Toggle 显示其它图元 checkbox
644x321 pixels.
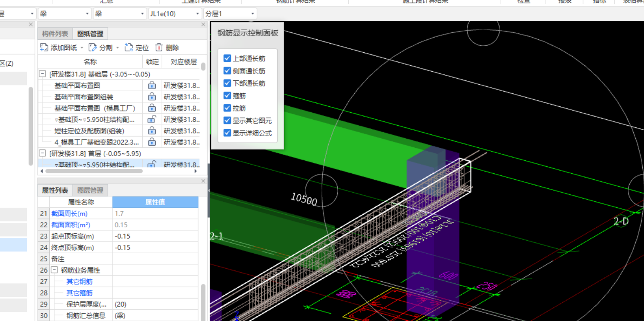click(x=227, y=121)
